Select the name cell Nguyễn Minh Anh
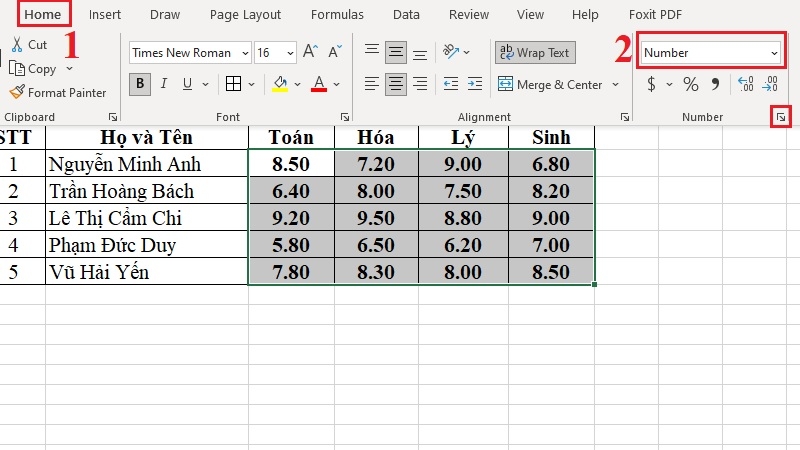800x450 pixels. click(147, 164)
